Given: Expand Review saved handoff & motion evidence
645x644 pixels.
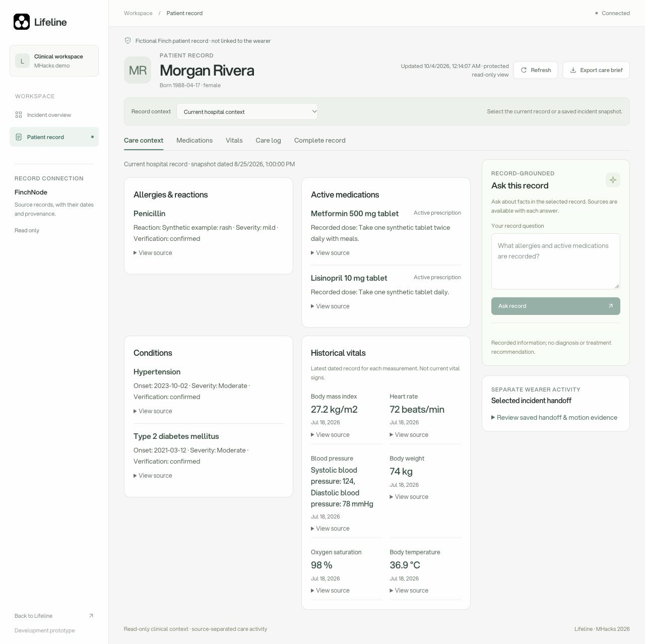Looking at the screenshot, I should 554,417.
